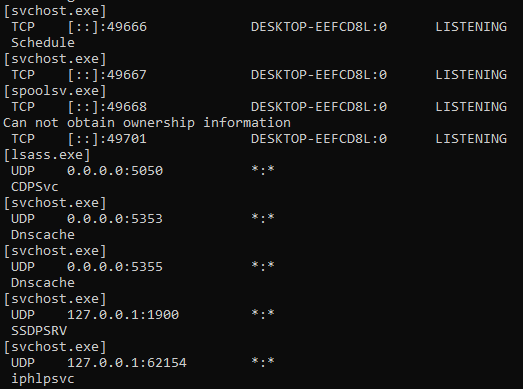Click 'Can not obtain ownership information' line
Viewport: 523px width, 389px height.
point(147,123)
